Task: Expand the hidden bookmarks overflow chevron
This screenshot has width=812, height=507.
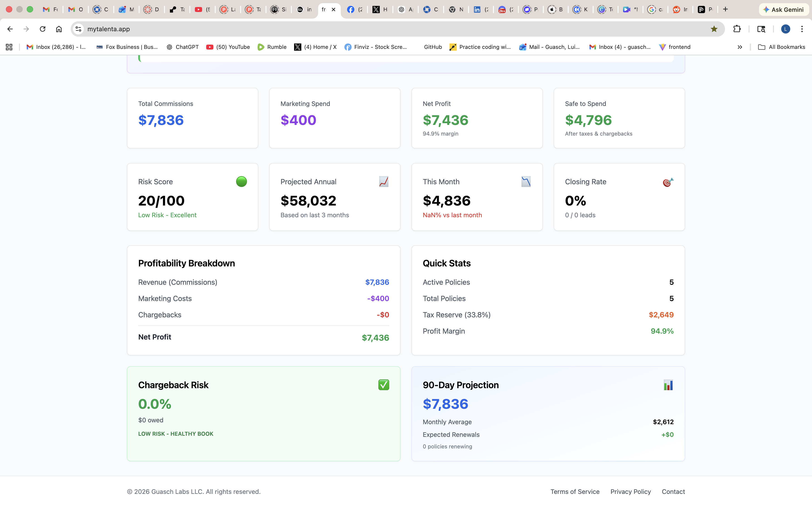Action: [739, 47]
